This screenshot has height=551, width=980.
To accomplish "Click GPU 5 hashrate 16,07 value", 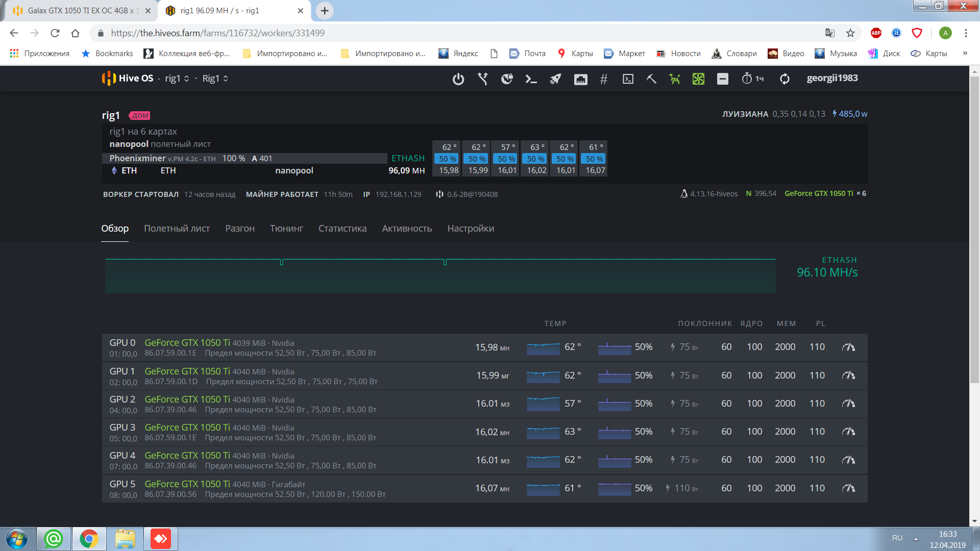I will click(492, 488).
